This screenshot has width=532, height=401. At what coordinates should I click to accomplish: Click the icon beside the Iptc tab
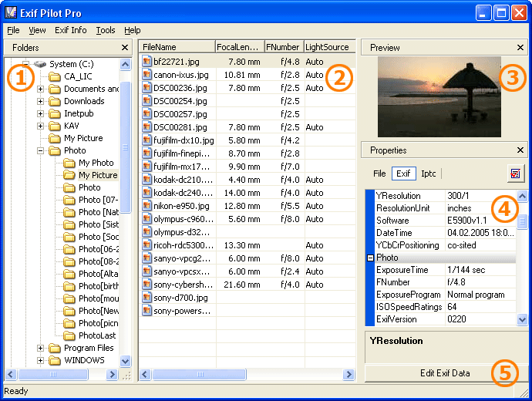point(514,174)
